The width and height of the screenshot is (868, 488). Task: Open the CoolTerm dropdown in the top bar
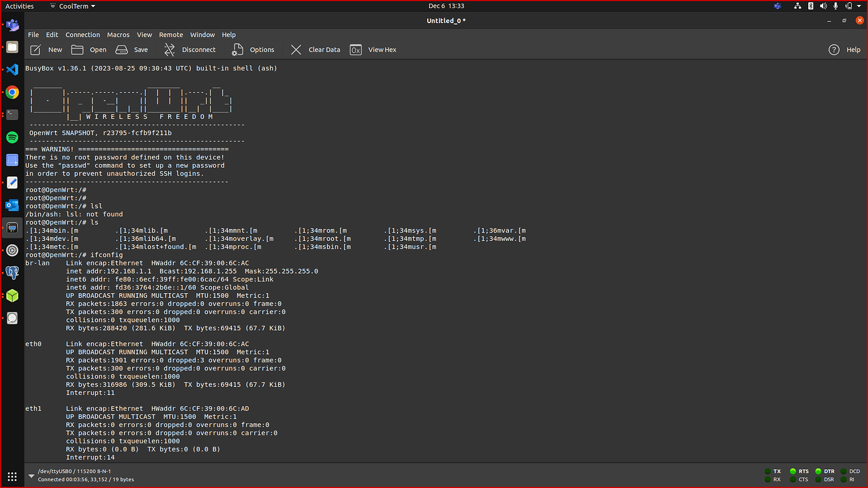click(72, 6)
